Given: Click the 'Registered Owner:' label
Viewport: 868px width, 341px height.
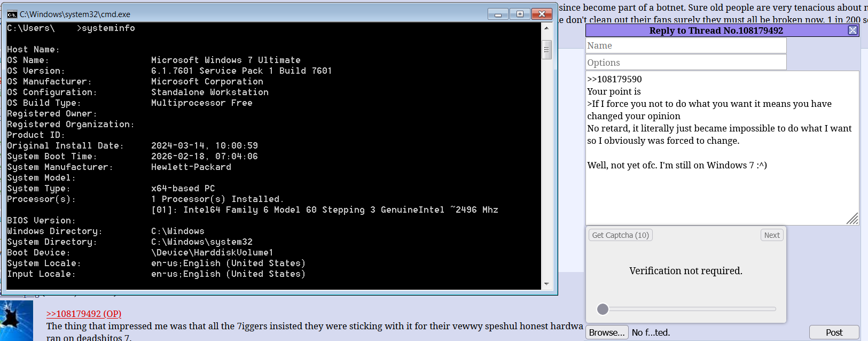Looking at the screenshot, I should click(52, 113).
